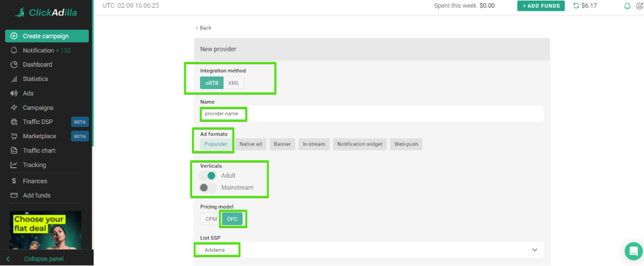Viewport: 644px width, 266px height.
Task: Select the Marketplace sidebar icon
Action: pyautogui.click(x=15, y=136)
